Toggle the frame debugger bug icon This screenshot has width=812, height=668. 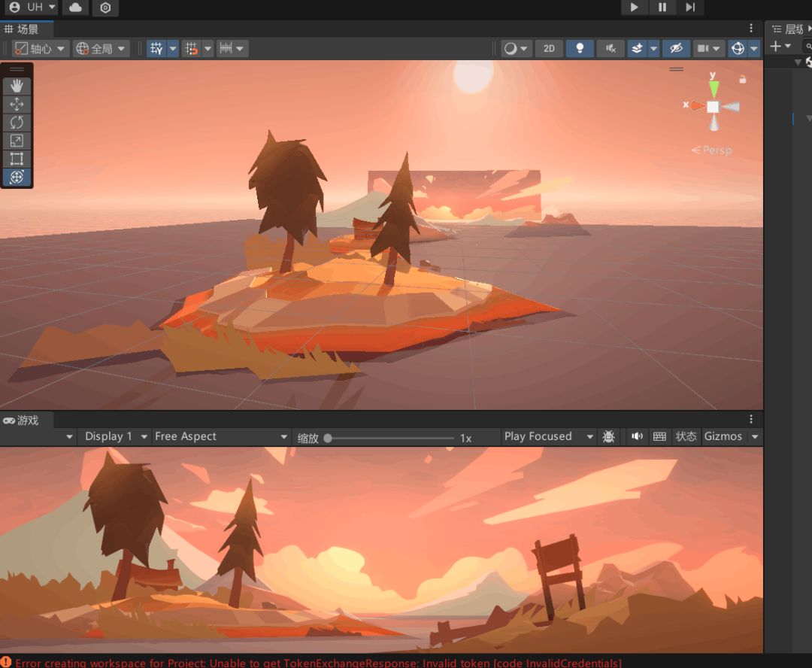pos(608,436)
